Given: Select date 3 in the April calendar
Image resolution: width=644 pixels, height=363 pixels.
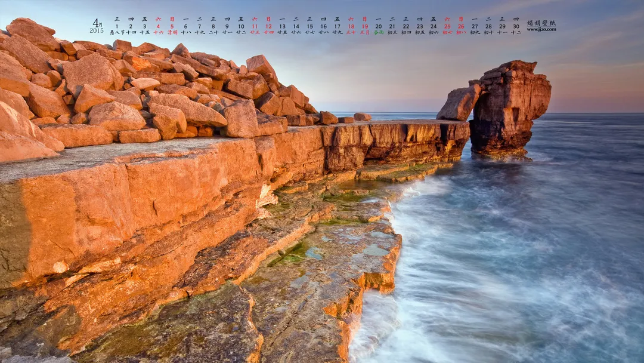Looking at the screenshot, I should coord(144,26).
